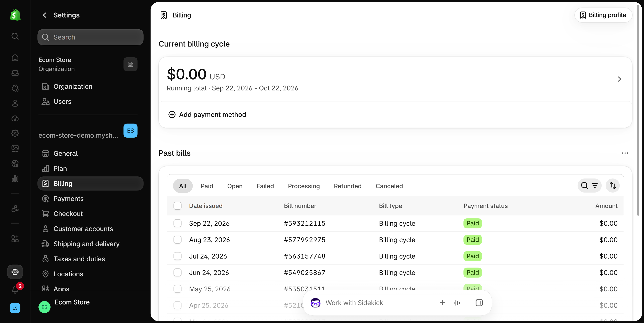Expand current billing cycle details chevron
The width and height of the screenshot is (644, 323).
click(619, 79)
